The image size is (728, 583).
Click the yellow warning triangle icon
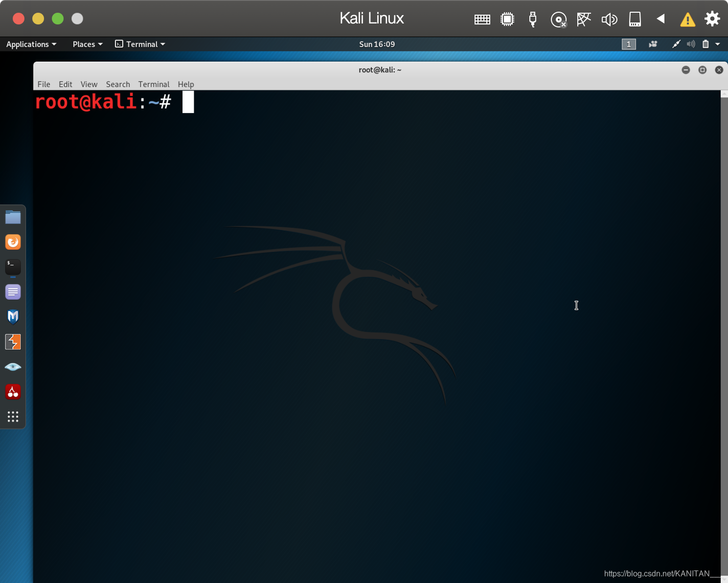click(x=687, y=20)
